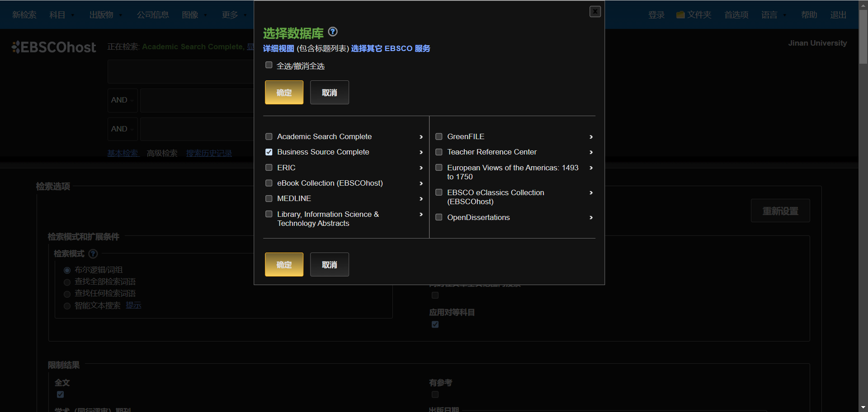Check OpenDissertations database
The image size is (868, 412).
point(439,217)
